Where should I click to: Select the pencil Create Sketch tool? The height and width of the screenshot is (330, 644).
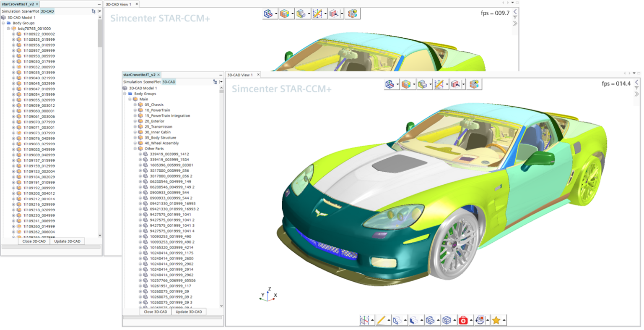point(381,320)
